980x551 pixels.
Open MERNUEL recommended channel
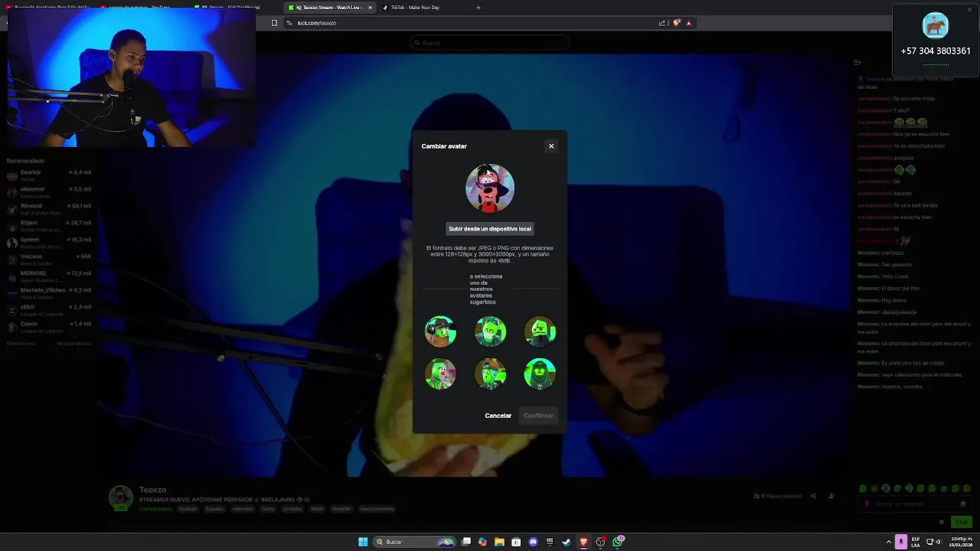[47, 276]
